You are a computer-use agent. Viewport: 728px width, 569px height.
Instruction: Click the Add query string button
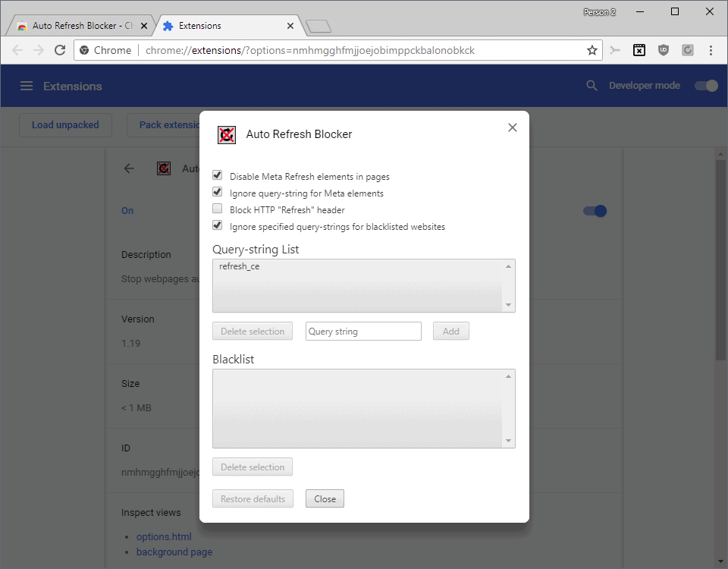(x=450, y=332)
